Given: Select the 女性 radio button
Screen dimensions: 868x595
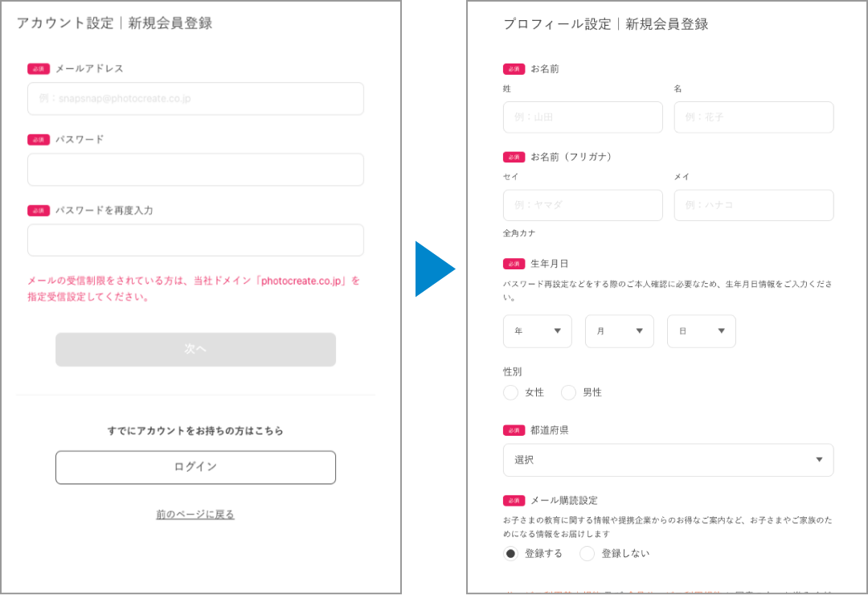Looking at the screenshot, I should (x=510, y=392).
